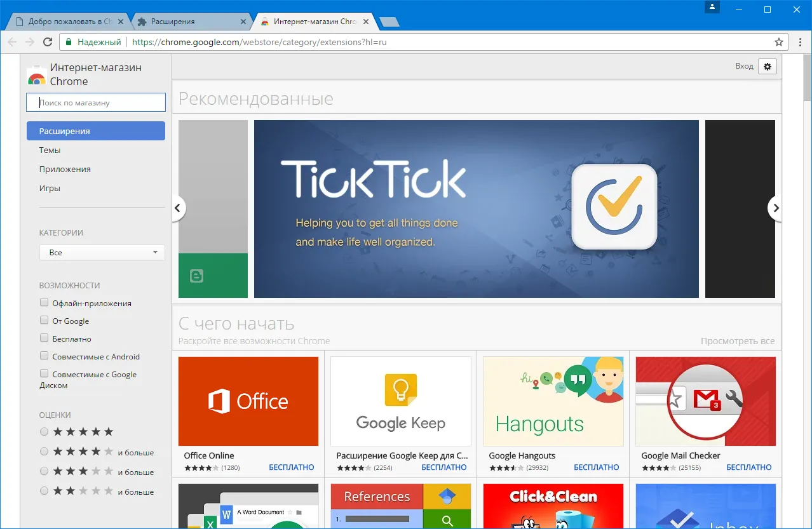
Task: Open the Click&Clean extension tile
Action: coord(553,506)
